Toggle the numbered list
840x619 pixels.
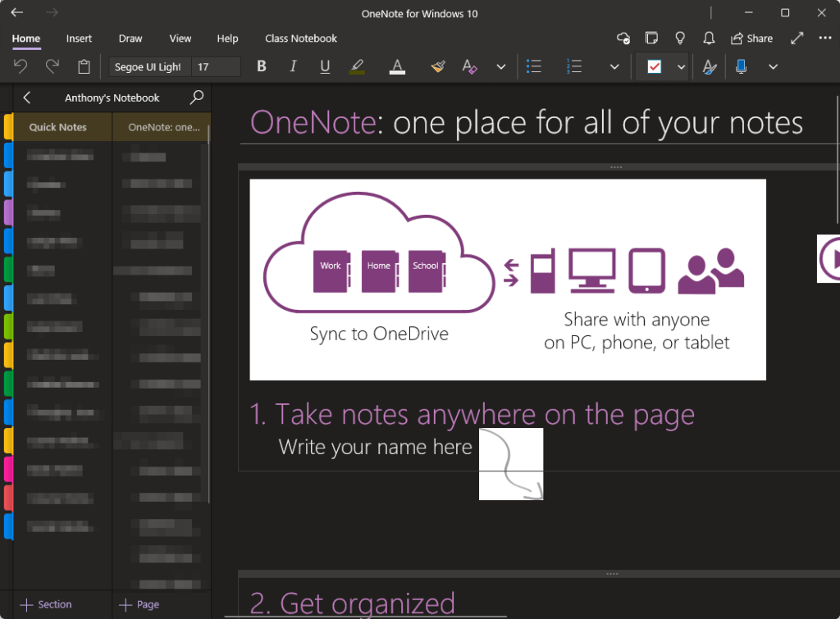click(573, 66)
